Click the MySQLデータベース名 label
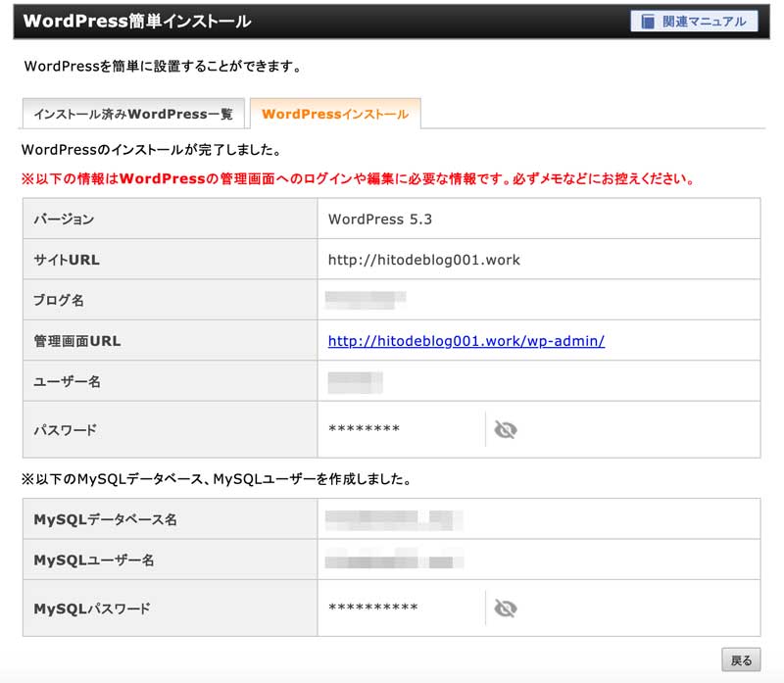The image size is (784, 683). [105, 520]
